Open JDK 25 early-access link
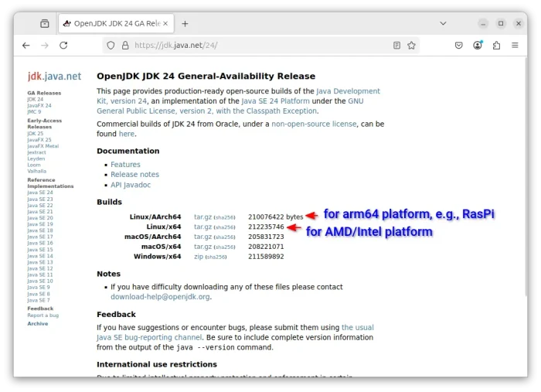The width and height of the screenshot is (541, 392). tap(36, 134)
